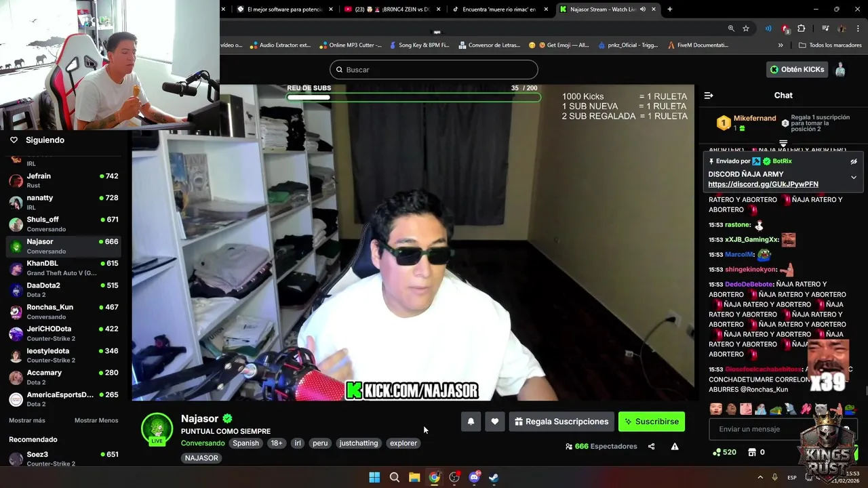Click Mostrar más in the sidebar
Image resolution: width=868 pixels, height=488 pixels.
(x=27, y=420)
